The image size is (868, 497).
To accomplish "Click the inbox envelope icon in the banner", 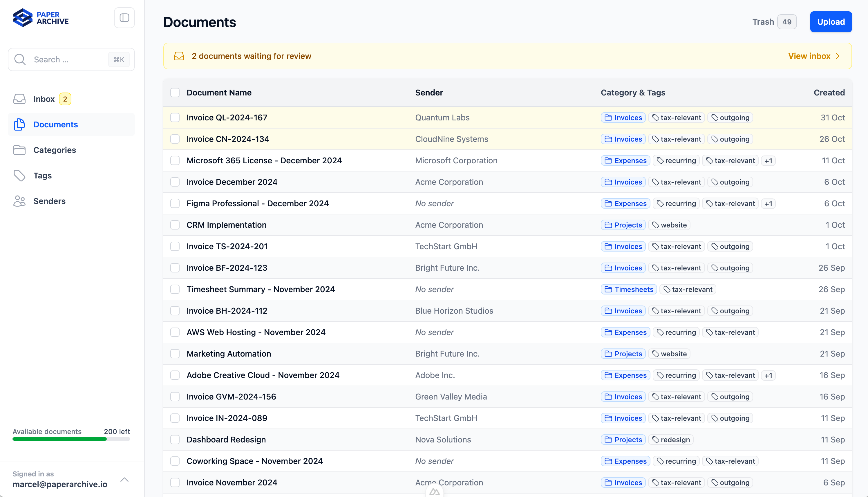I will 179,56.
